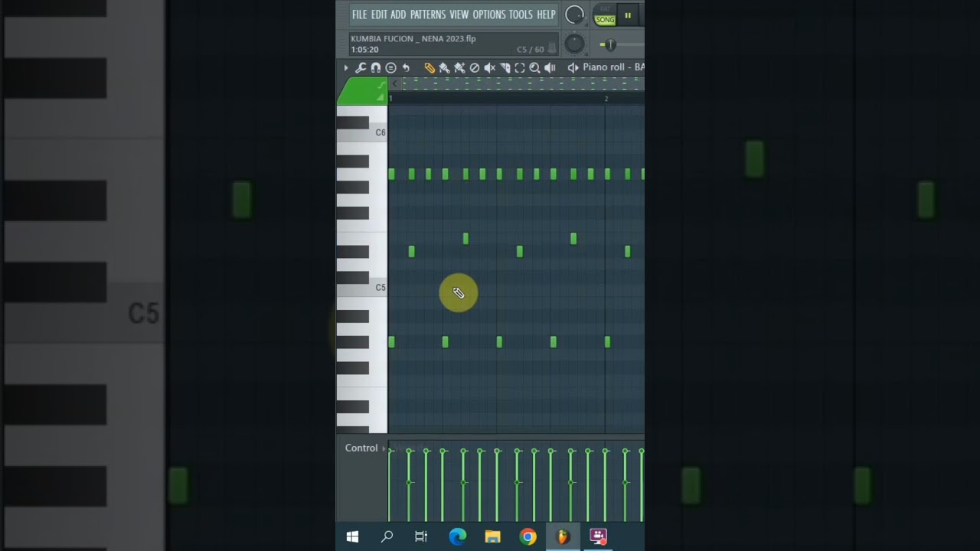Image resolution: width=980 pixels, height=551 pixels.
Task: Select the Slice tool
Action: coord(505,68)
